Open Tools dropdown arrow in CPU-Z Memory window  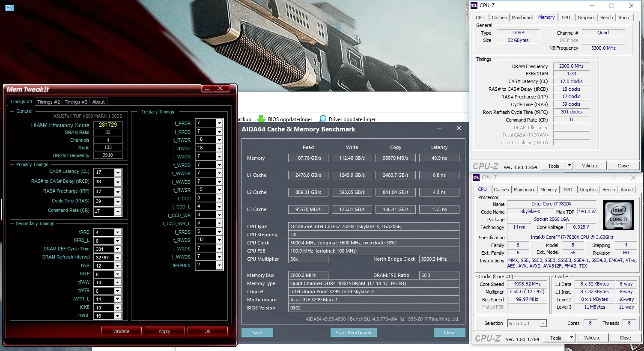pos(569,166)
